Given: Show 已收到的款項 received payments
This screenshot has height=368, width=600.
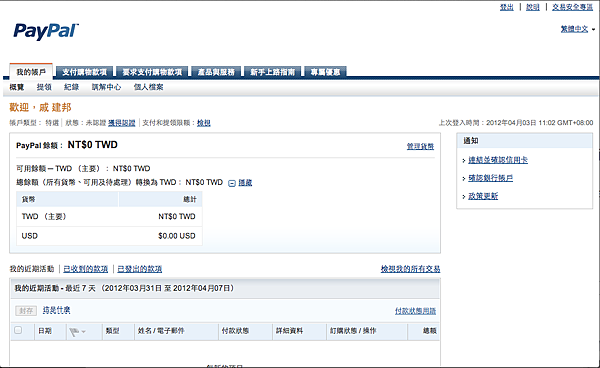Looking at the screenshot, I should tap(86, 269).
